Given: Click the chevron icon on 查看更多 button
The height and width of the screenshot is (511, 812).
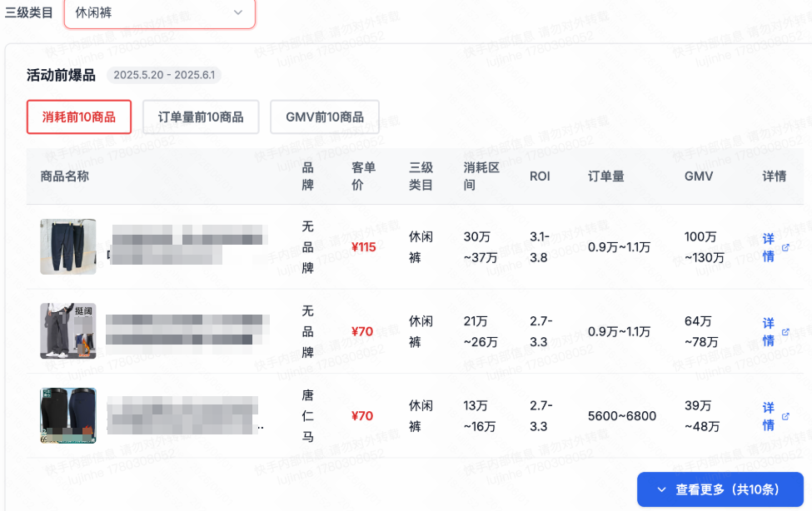Looking at the screenshot, I should (661, 489).
